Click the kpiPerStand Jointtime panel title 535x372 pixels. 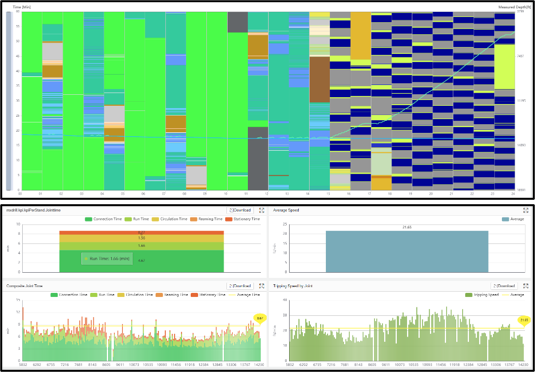click(33, 211)
